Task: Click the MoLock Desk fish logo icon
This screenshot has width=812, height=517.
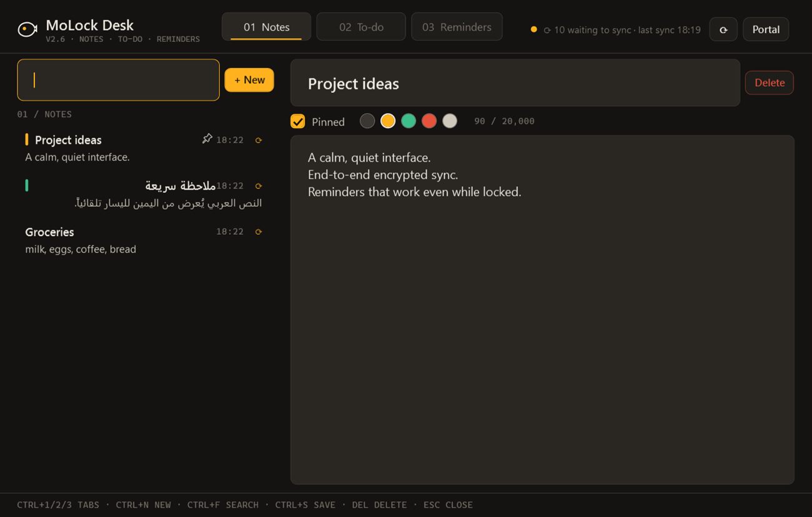Action: [x=27, y=29]
